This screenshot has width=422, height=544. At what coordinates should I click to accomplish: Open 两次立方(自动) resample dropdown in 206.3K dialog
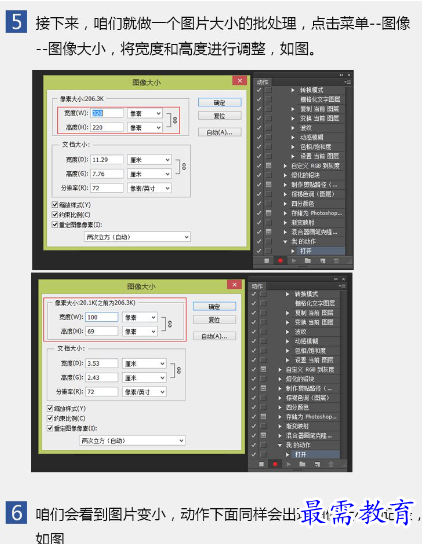point(137,237)
